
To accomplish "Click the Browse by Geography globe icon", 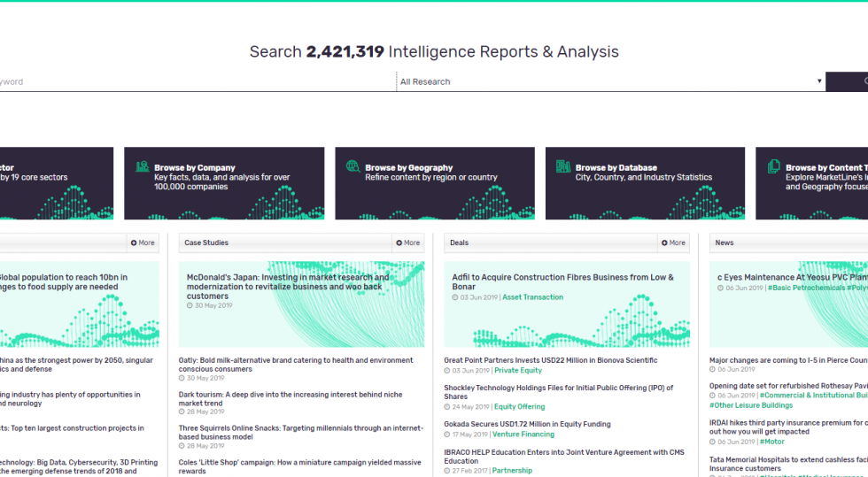I will coord(353,166).
